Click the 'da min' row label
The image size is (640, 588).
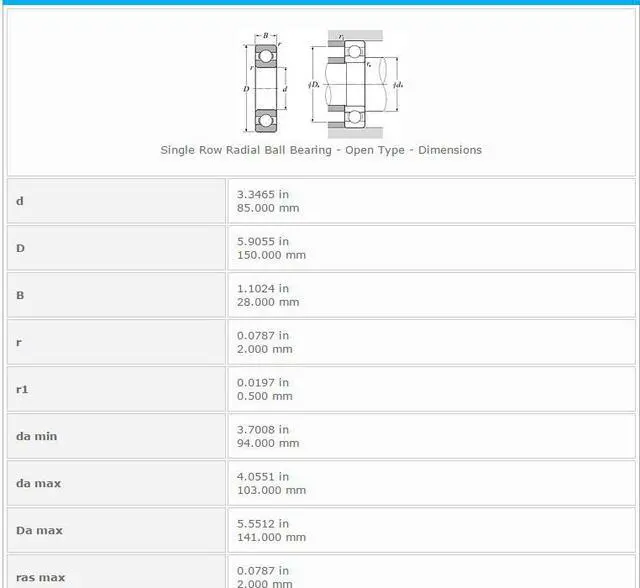(37, 436)
